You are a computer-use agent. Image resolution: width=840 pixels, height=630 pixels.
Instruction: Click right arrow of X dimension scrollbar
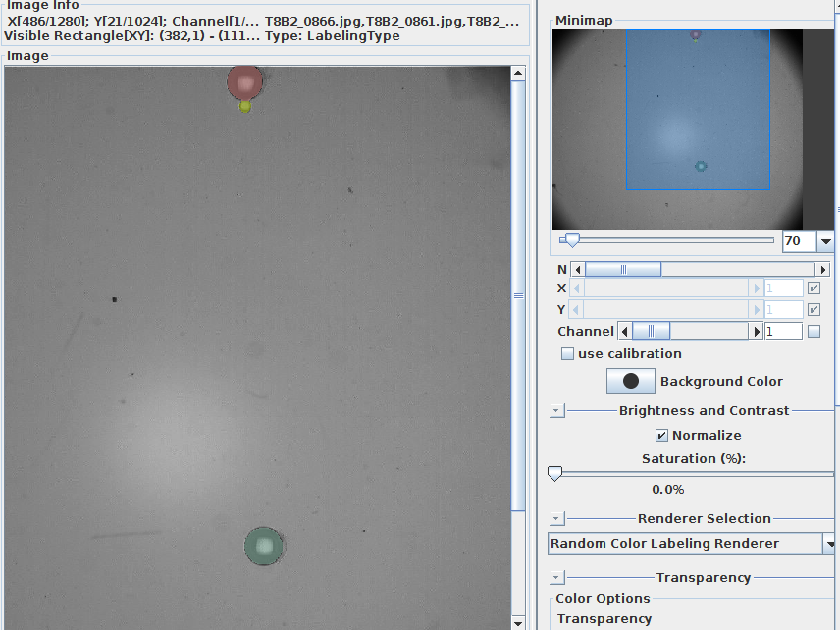(x=756, y=289)
